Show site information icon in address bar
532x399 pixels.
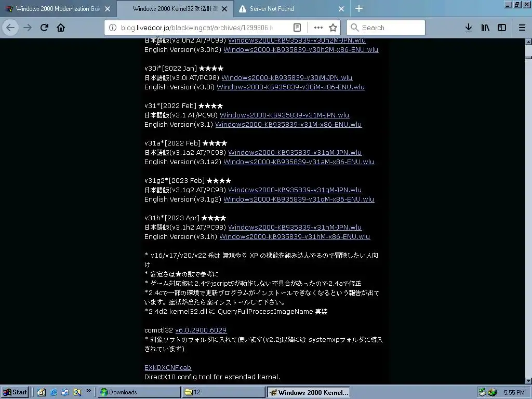[113, 28]
